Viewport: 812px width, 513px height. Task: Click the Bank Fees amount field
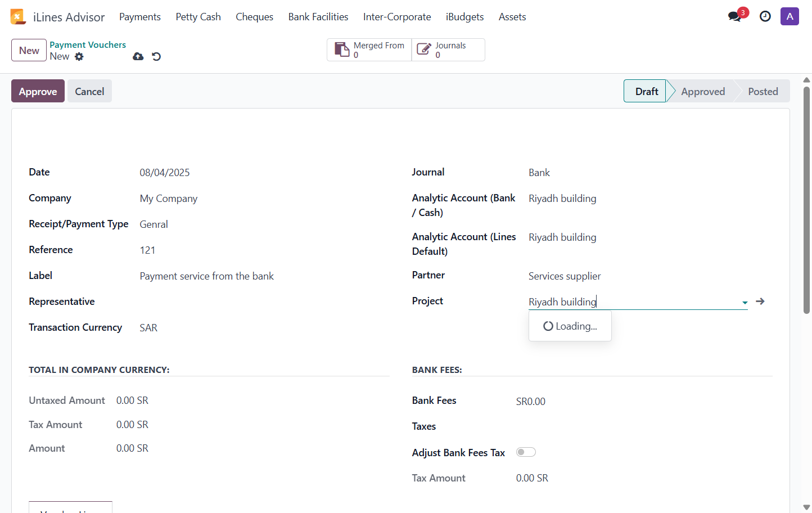point(644,402)
